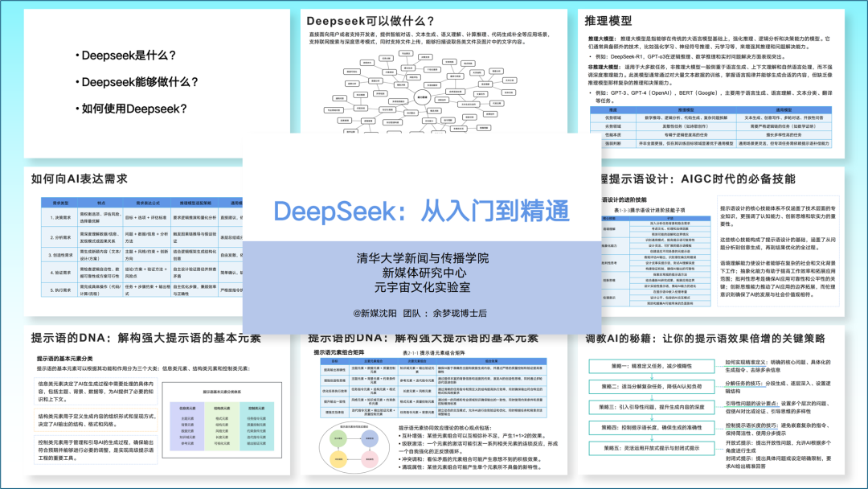The width and height of the screenshot is (868, 489).
Task: Click the bullet starting '冲突调和'
Action: click(x=469, y=459)
